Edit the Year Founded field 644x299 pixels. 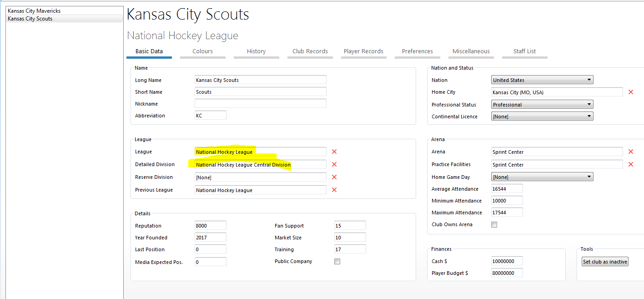click(x=210, y=237)
